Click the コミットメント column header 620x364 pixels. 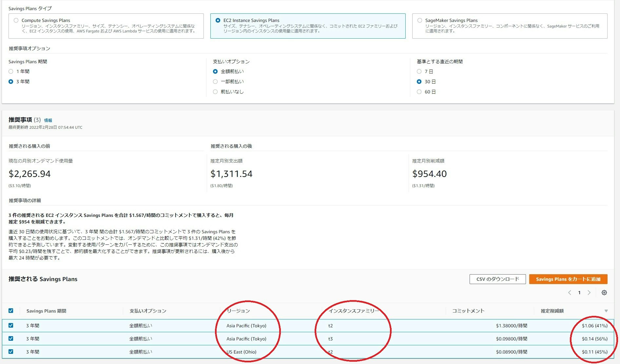468,311
